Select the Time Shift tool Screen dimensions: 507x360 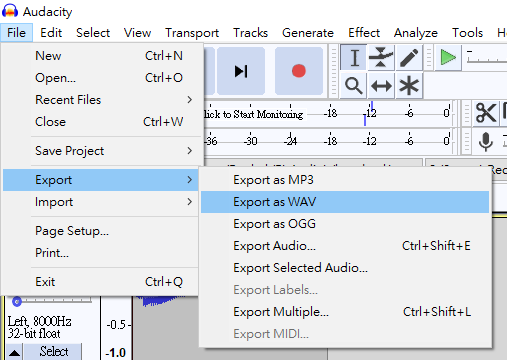[x=381, y=86]
